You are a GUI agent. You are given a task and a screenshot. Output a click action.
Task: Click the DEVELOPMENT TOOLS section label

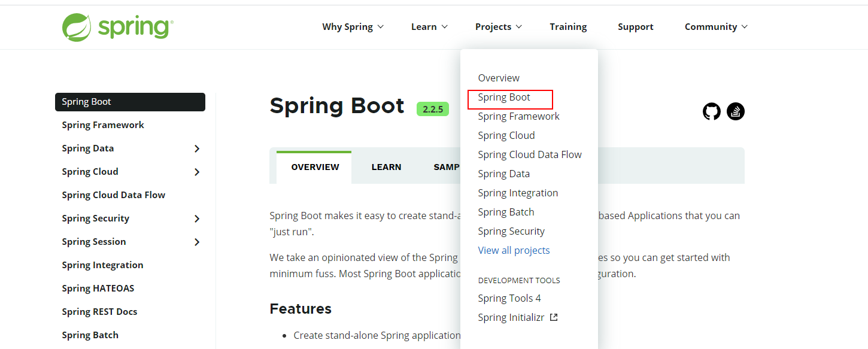tap(519, 280)
